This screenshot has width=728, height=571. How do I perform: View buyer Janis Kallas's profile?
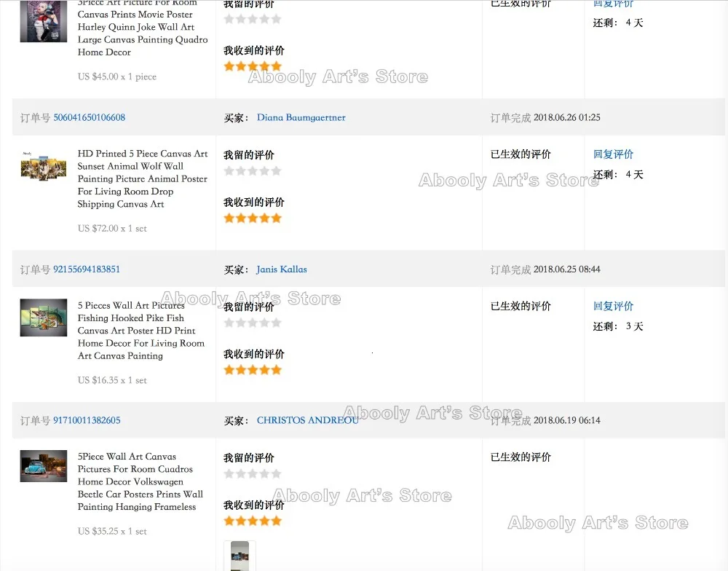[282, 269]
